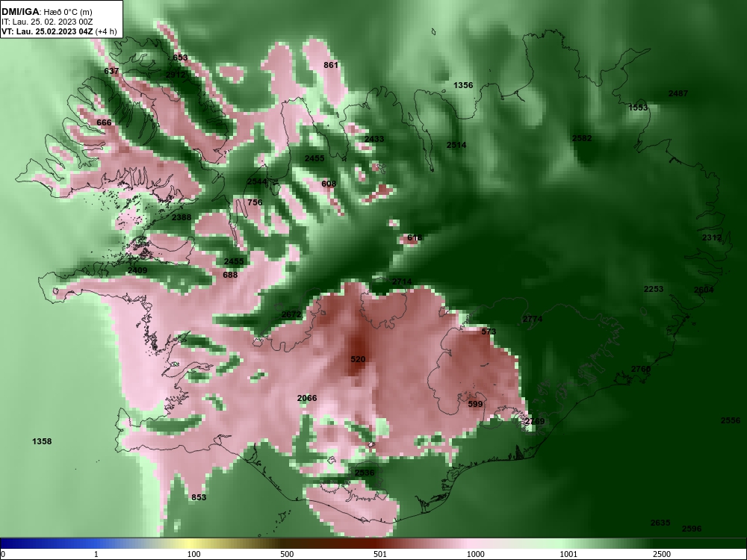Click the map value 2544
Screen dimensions: 747x560
point(257,181)
